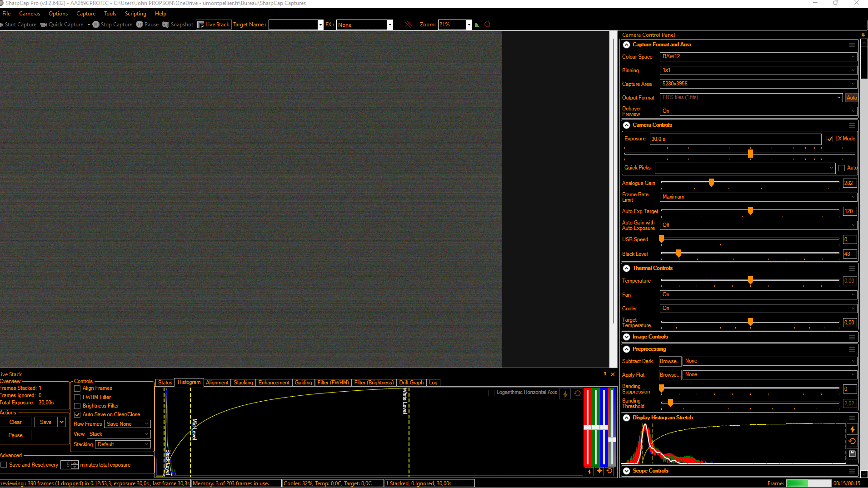Open the Tools menu

point(110,14)
